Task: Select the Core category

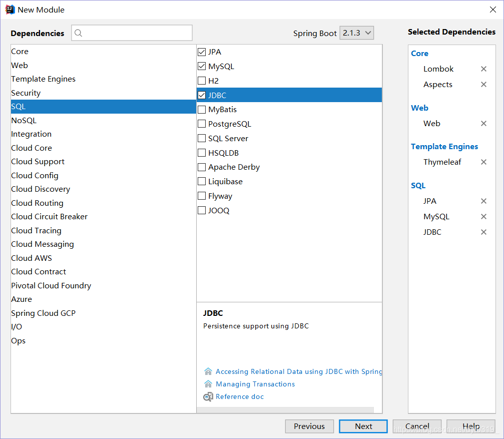Action: (x=103, y=52)
